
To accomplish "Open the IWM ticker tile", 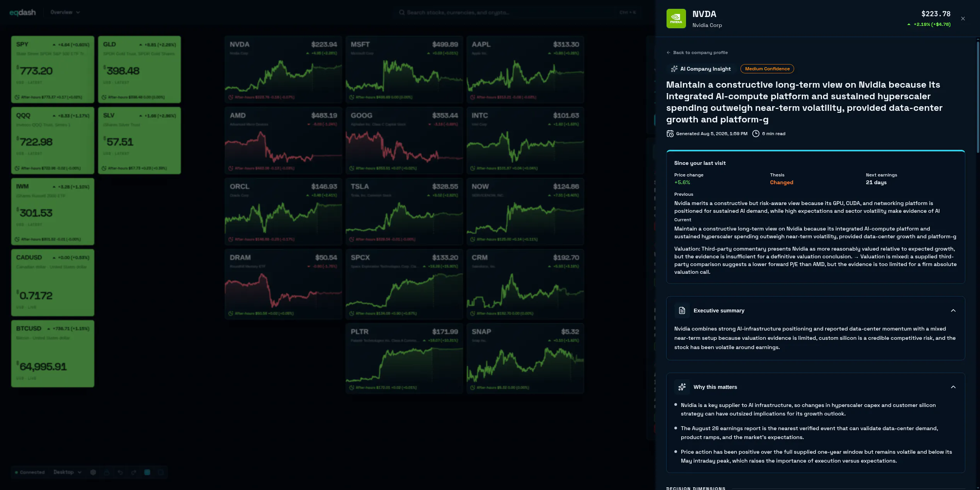I will pyautogui.click(x=53, y=212).
